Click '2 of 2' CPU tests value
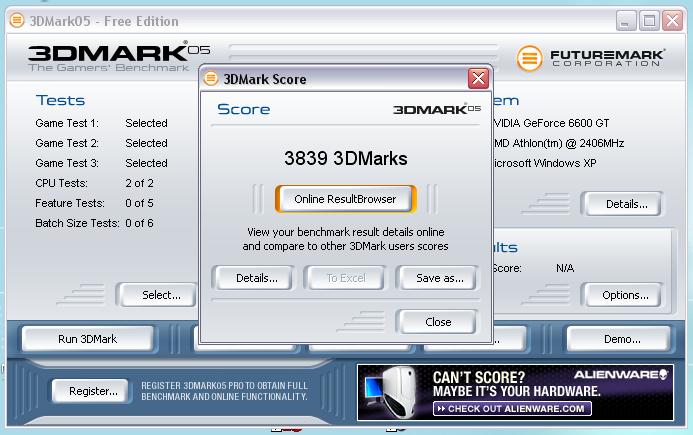Image resolution: width=693 pixels, height=435 pixels. point(139,183)
